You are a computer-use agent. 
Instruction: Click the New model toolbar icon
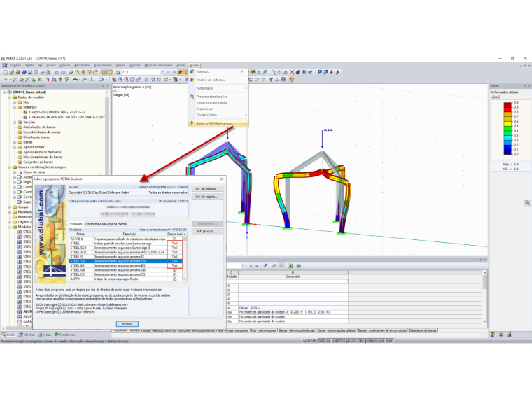pos(6,72)
